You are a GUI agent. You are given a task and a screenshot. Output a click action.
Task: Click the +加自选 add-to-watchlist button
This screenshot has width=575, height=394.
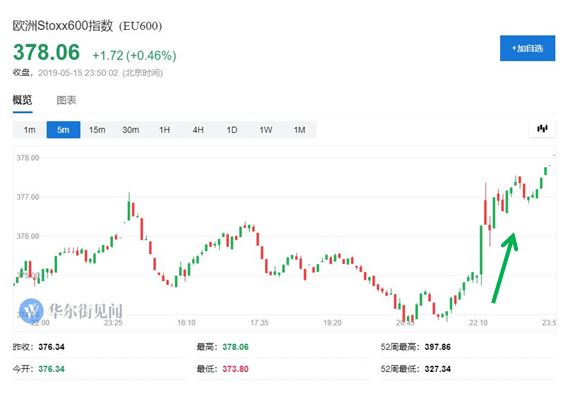tap(527, 48)
